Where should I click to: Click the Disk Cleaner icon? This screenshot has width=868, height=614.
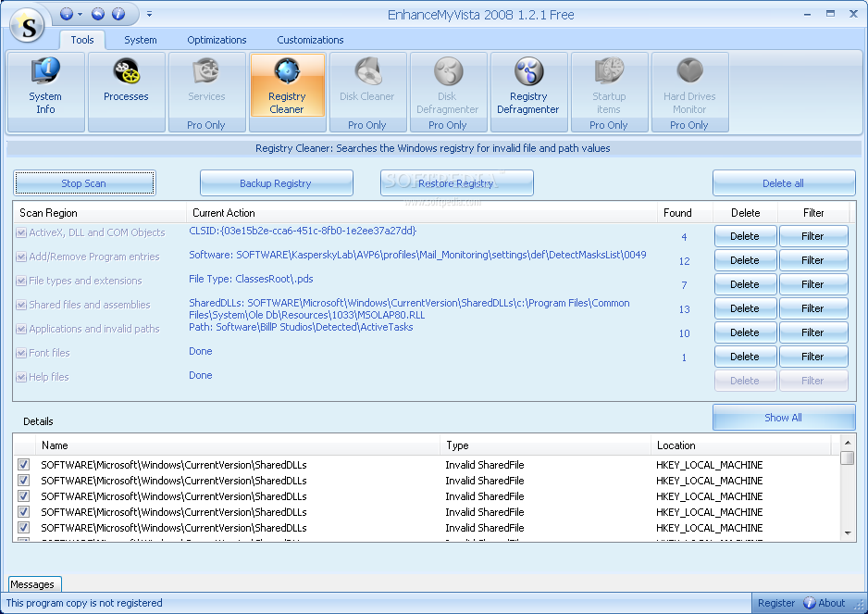367,71
